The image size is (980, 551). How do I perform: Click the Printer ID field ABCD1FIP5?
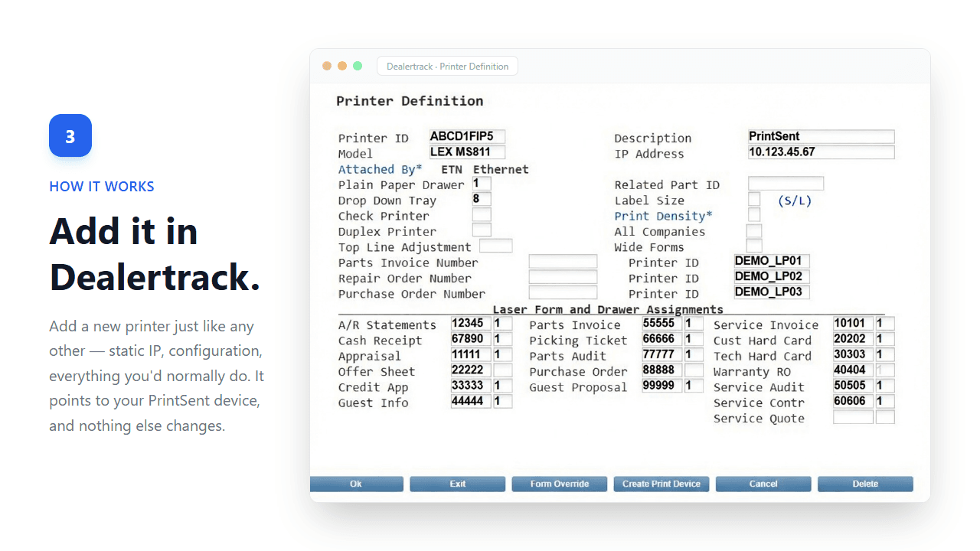[x=467, y=136]
